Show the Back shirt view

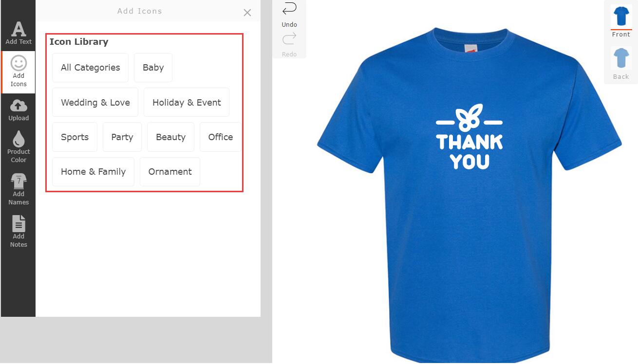[621, 63]
